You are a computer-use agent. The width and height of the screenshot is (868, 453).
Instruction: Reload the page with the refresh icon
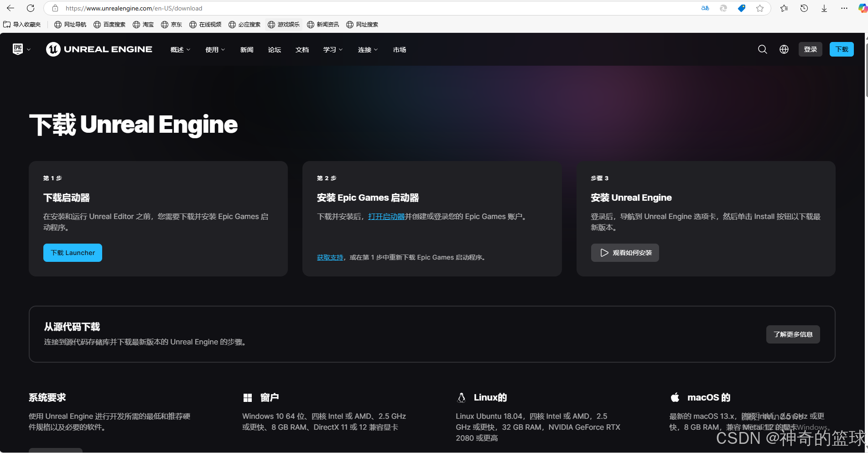click(x=31, y=8)
